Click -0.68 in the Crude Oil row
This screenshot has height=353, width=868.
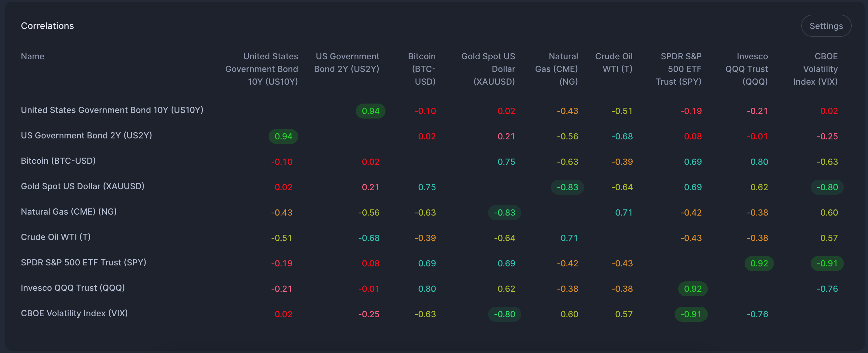[x=369, y=238]
